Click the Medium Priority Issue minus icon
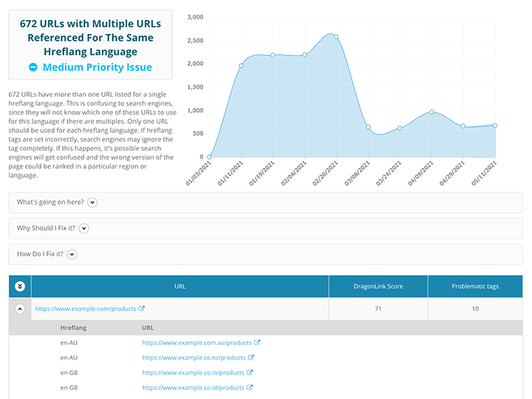Screen dimensions: 532x399 pos(33,67)
